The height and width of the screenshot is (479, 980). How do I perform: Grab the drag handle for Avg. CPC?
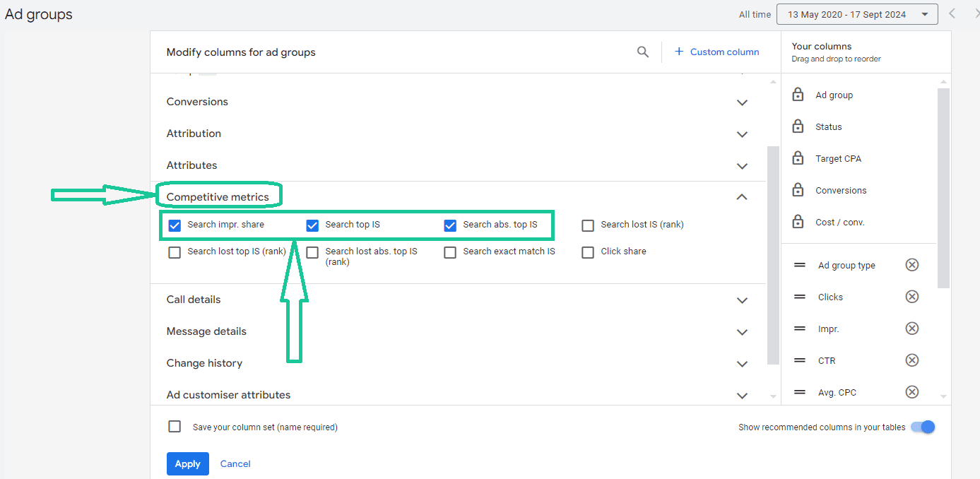(x=800, y=392)
